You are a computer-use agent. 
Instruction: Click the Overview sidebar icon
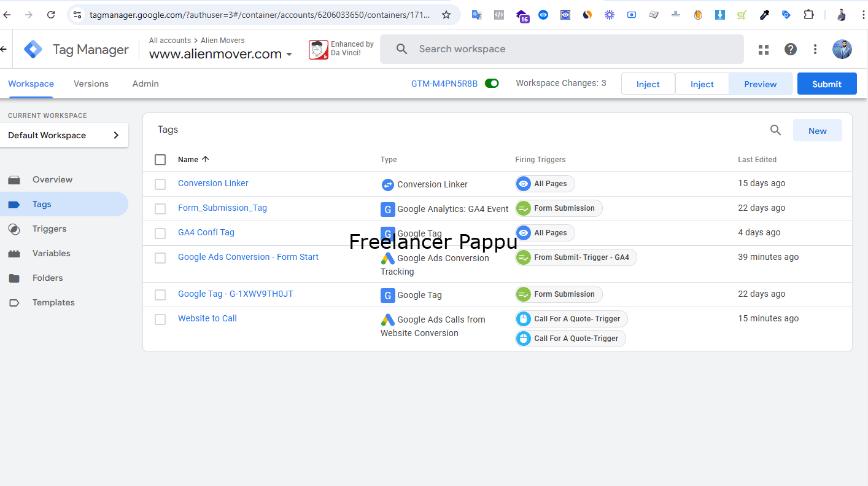(14, 179)
